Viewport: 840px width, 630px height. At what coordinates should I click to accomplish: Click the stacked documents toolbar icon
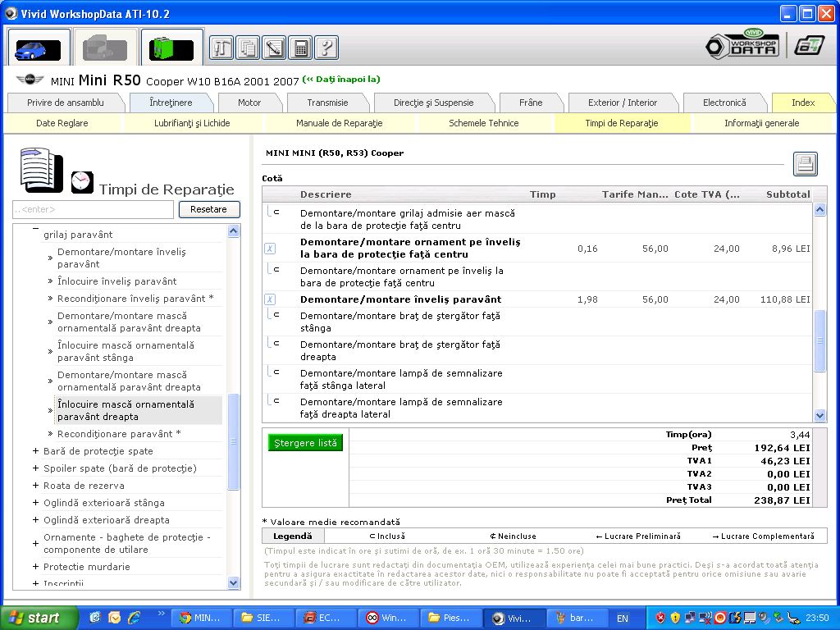(248, 48)
